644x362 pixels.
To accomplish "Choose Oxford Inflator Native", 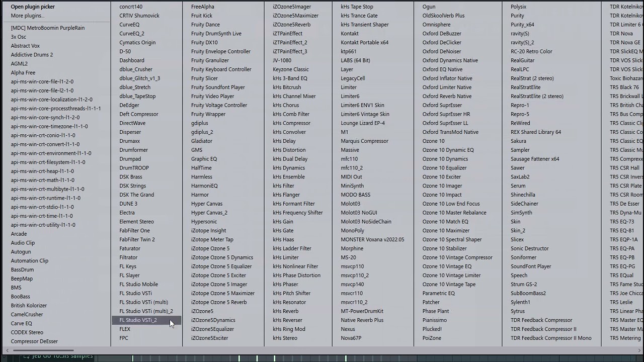I will 447,78.
